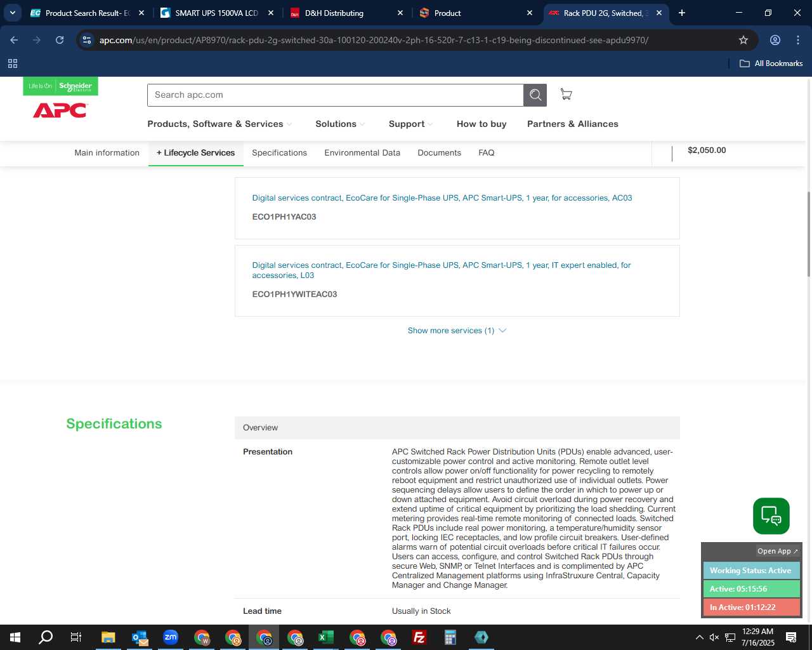Open EcoCare IT expert enabled contract link
812x650 pixels.
point(442,270)
